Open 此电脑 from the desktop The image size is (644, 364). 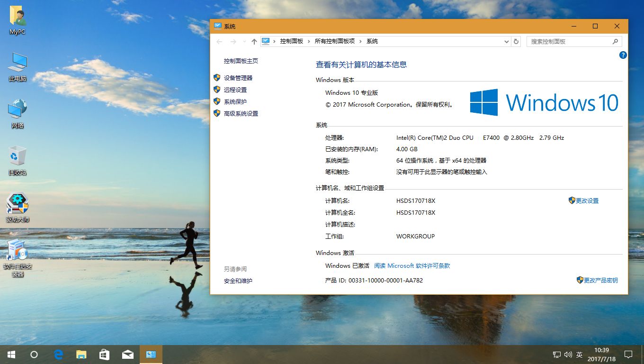click(x=18, y=65)
